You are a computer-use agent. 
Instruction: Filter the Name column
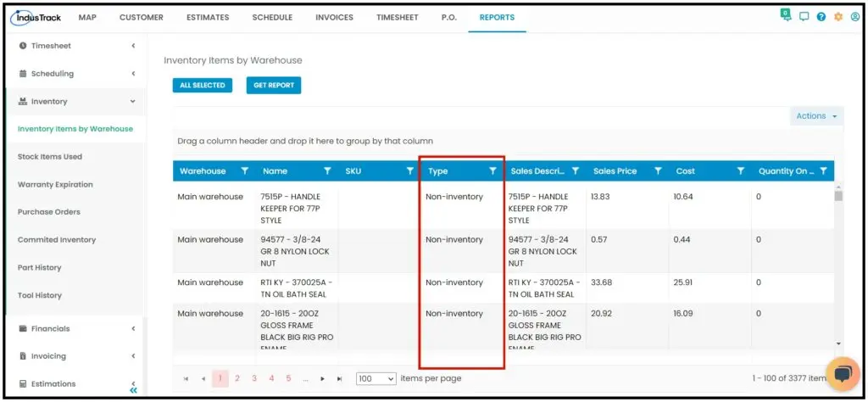327,171
